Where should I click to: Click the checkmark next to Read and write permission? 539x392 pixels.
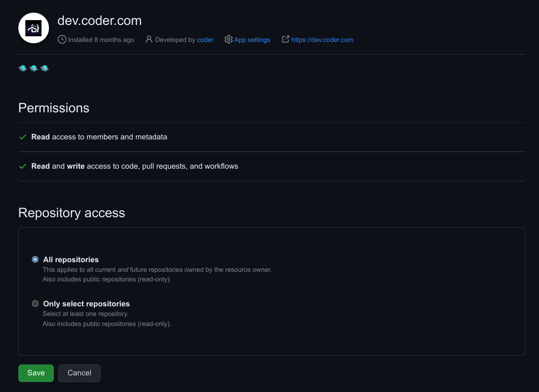coord(23,166)
